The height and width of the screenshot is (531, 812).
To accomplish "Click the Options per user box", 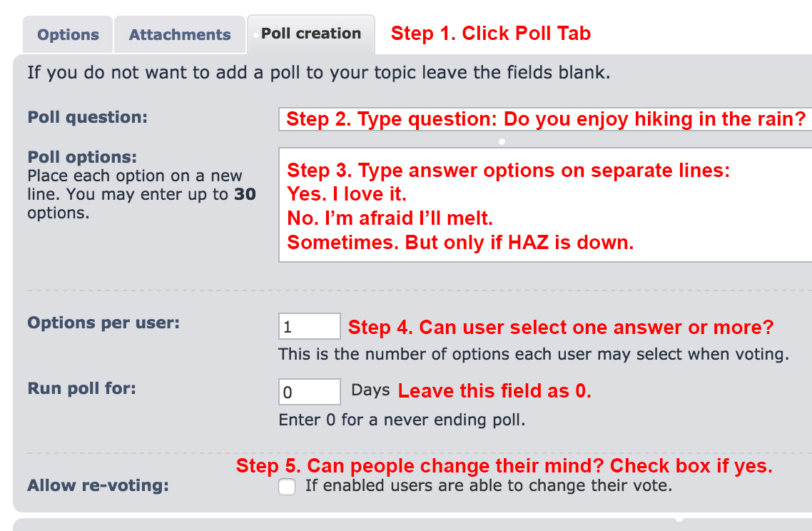I will pos(309,327).
